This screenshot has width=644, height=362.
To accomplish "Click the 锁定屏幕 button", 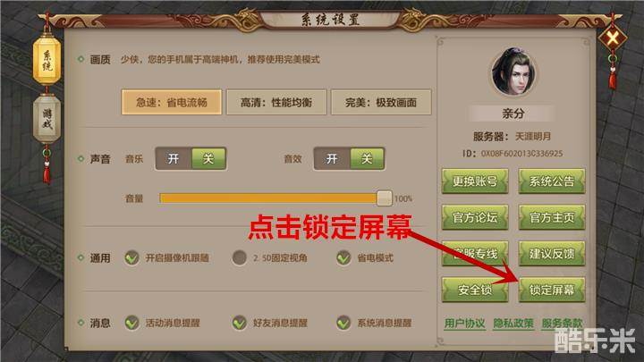I will (552, 290).
